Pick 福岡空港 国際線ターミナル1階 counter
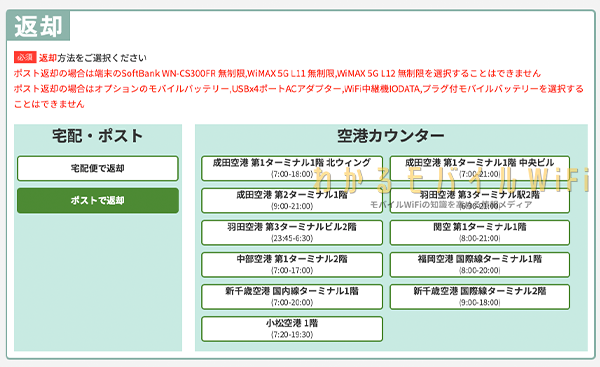Viewport: 600px width, 367px height. [x=479, y=265]
